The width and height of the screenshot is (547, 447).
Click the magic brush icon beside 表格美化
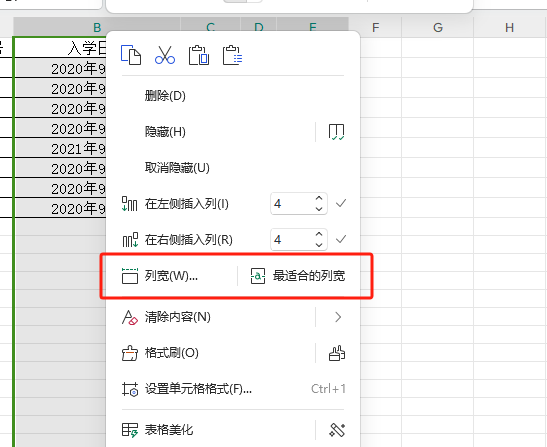[x=337, y=430]
